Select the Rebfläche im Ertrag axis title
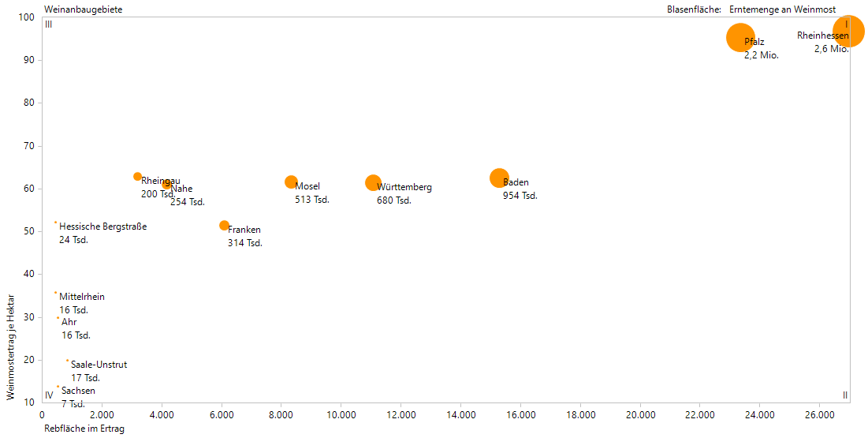868x438 pixels. tap(84, 429)
